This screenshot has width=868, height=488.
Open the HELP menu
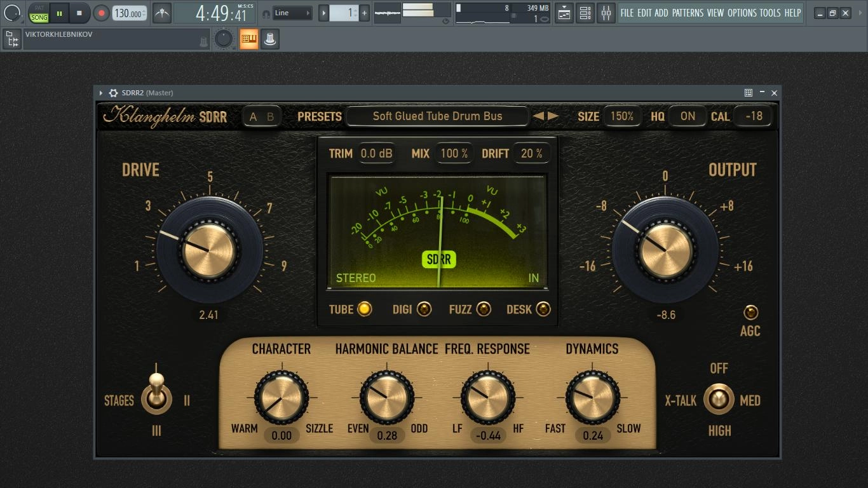coord(792,13)
